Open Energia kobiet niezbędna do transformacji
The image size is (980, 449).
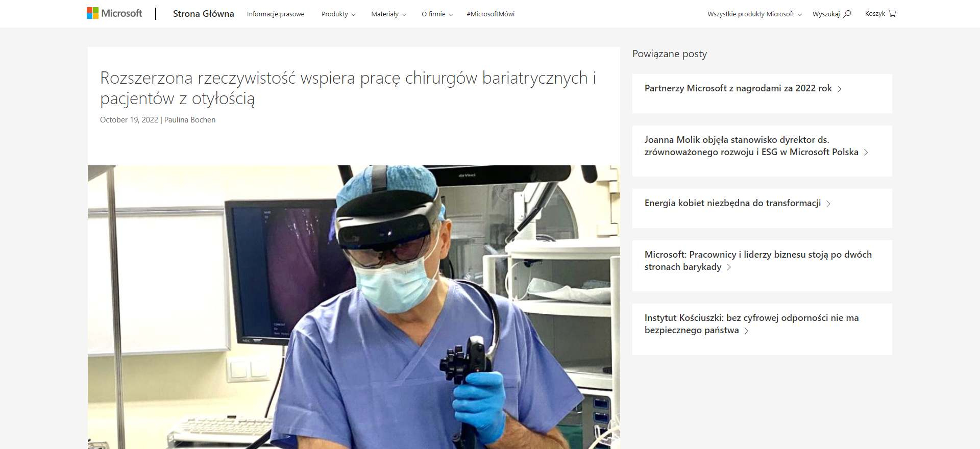tap(732, 203)
